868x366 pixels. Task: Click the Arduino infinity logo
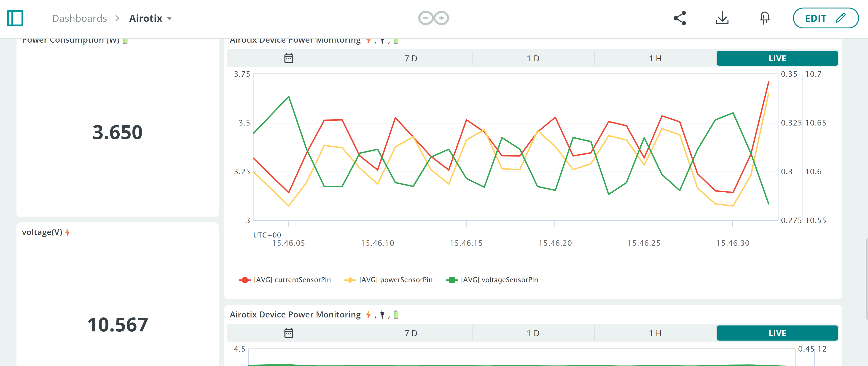point(433,18)
